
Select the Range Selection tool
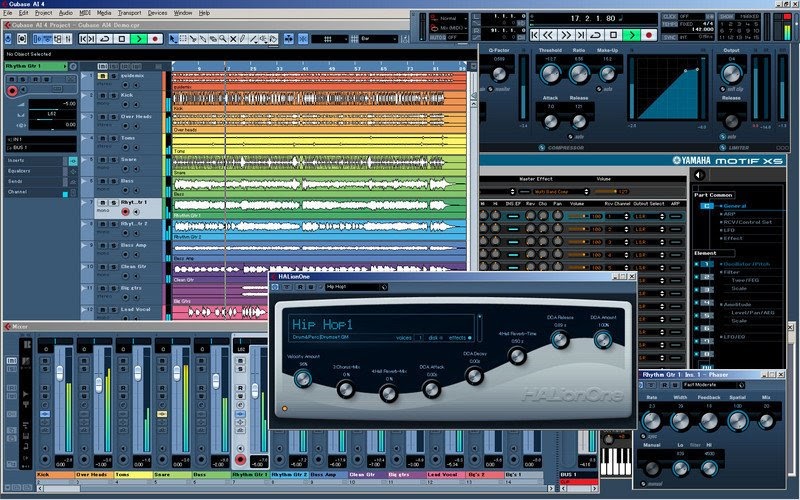184,39
